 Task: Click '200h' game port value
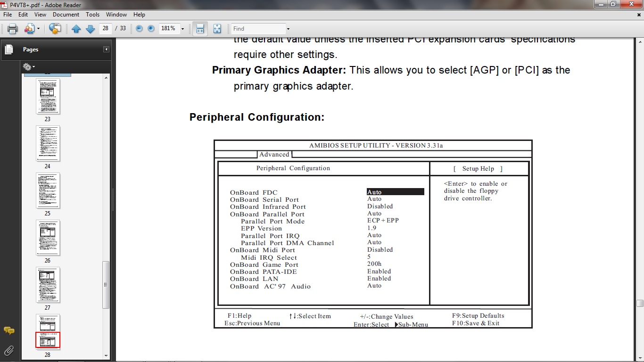tap(374, 264)
